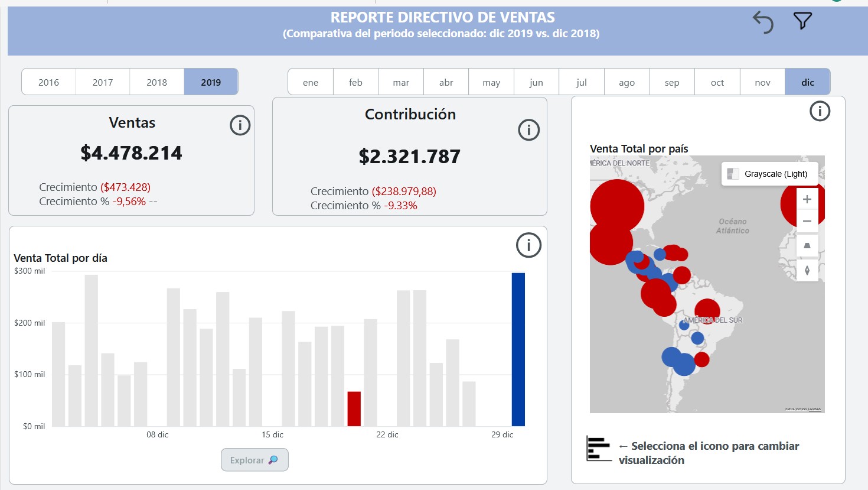Select month mar
Viewport: 868px width, 490px height.
coord(401,82)
